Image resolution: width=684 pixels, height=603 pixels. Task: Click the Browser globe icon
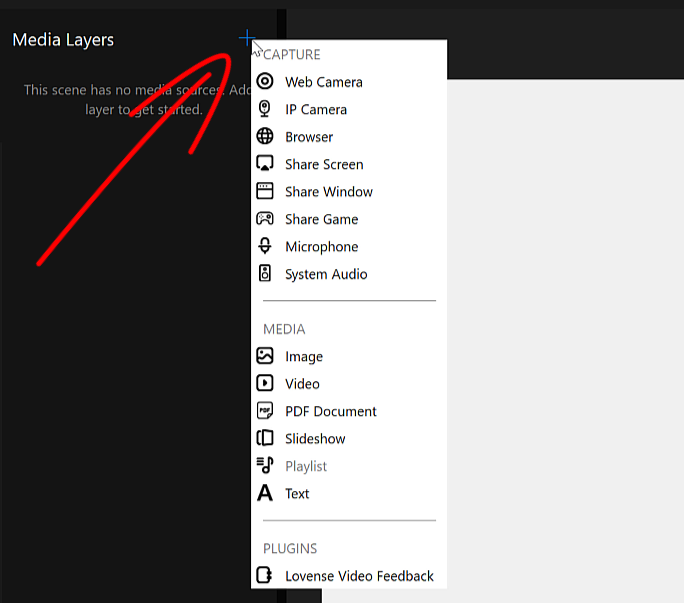point(265,136)
